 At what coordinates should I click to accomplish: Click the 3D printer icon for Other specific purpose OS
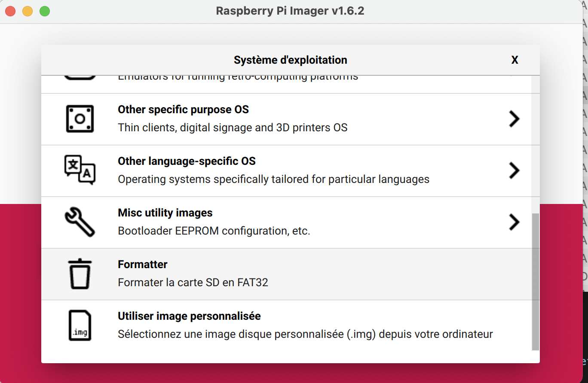pos(80,119)
